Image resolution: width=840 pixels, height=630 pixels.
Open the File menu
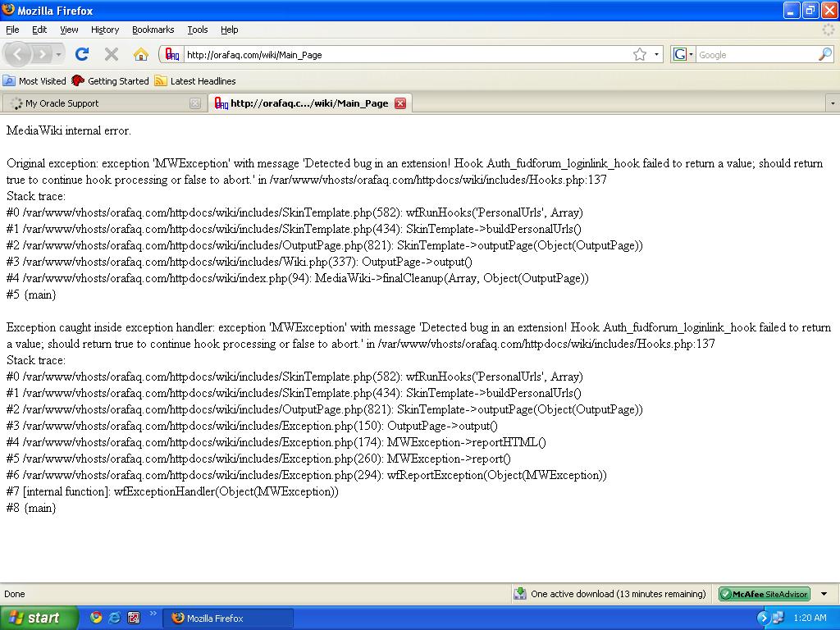point(12,30)
